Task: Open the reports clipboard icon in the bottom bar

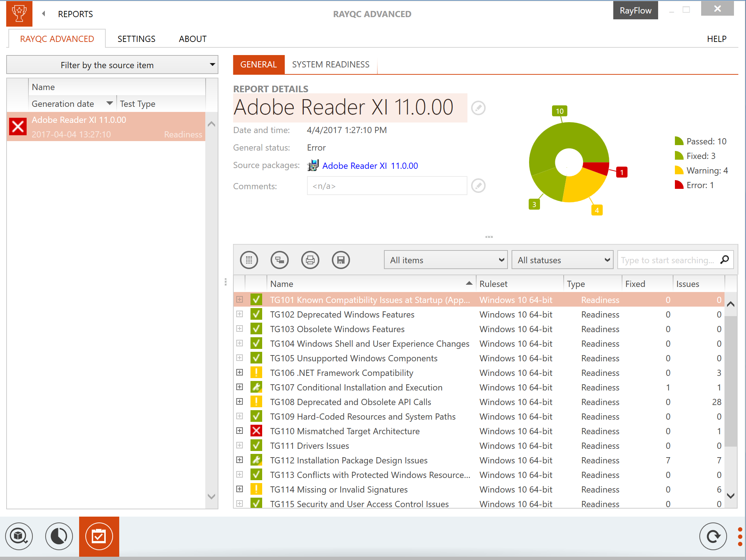Action: tap(99, 536)
